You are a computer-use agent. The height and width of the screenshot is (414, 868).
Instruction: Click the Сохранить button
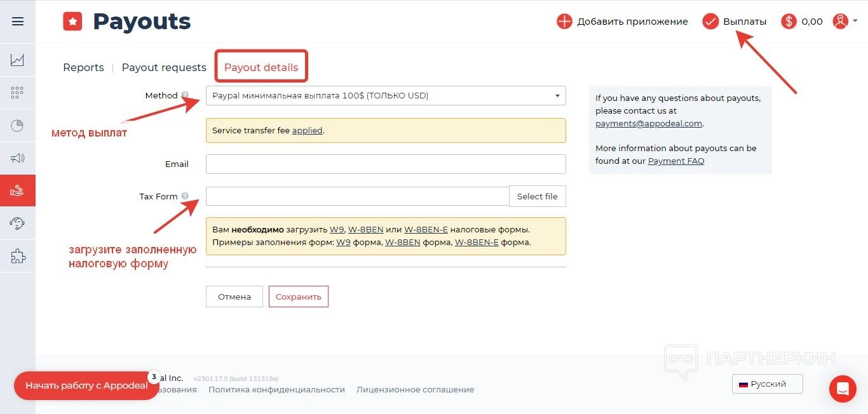click(x=298, y=297)
